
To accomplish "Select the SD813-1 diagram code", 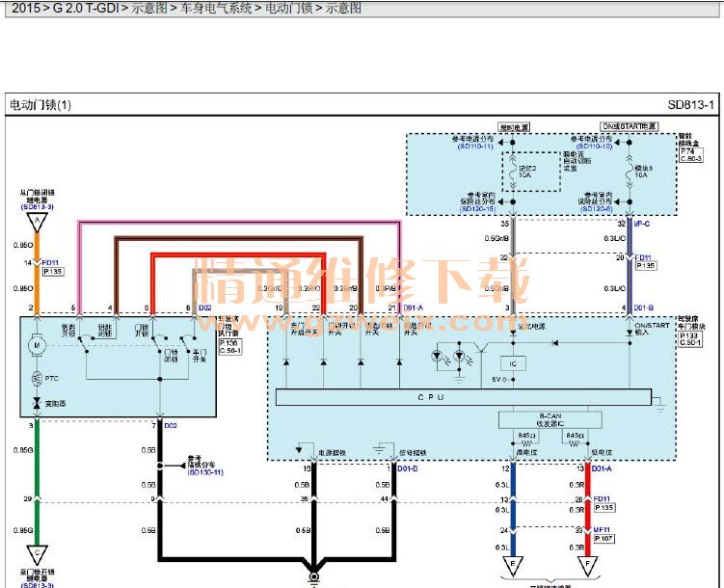I will [691, 105].
